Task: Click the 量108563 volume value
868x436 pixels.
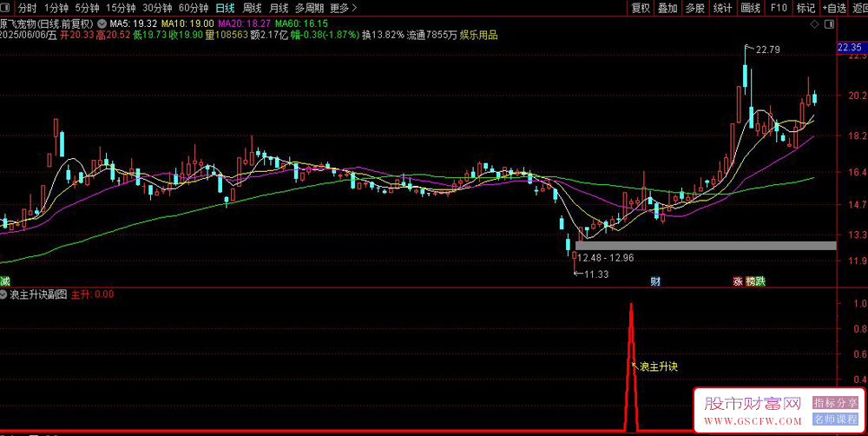Action: click(226, 36)
